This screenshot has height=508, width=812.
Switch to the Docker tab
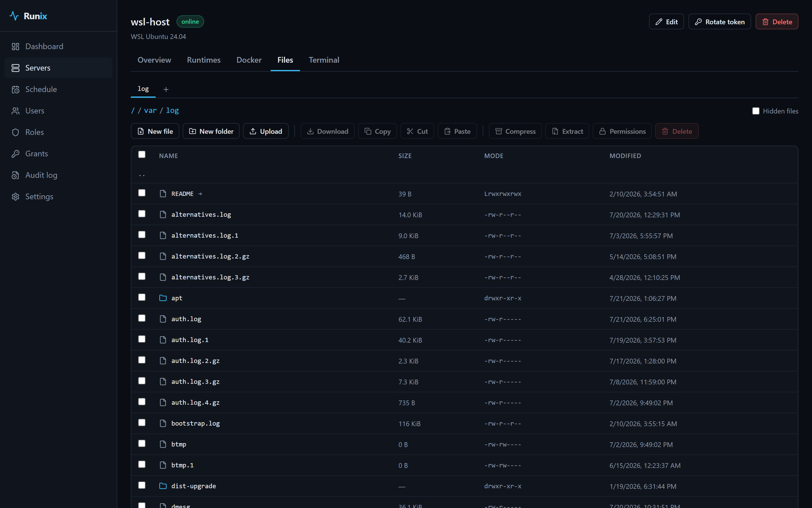pos(249,60)
